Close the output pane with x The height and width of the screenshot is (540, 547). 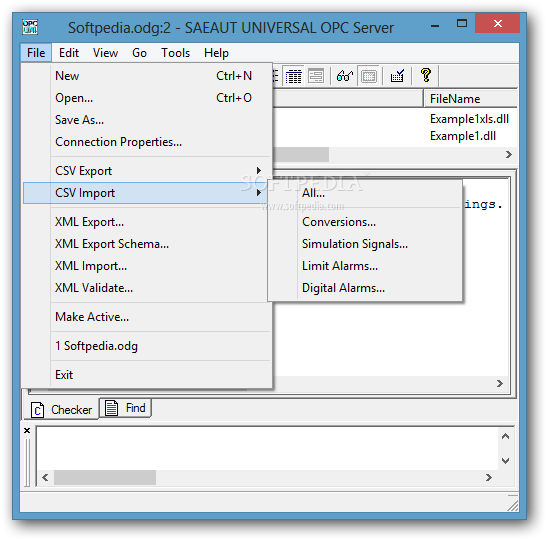(27, 430)
